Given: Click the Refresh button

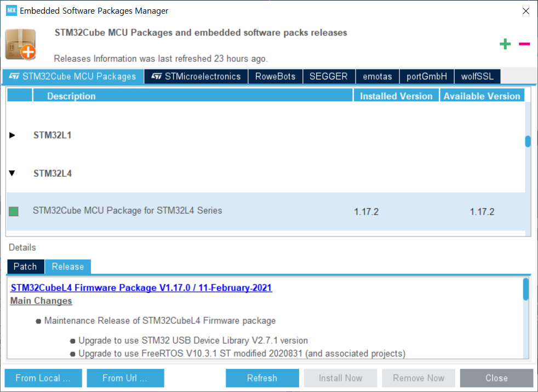Looking at the screenshot, I should click(262, 378).
